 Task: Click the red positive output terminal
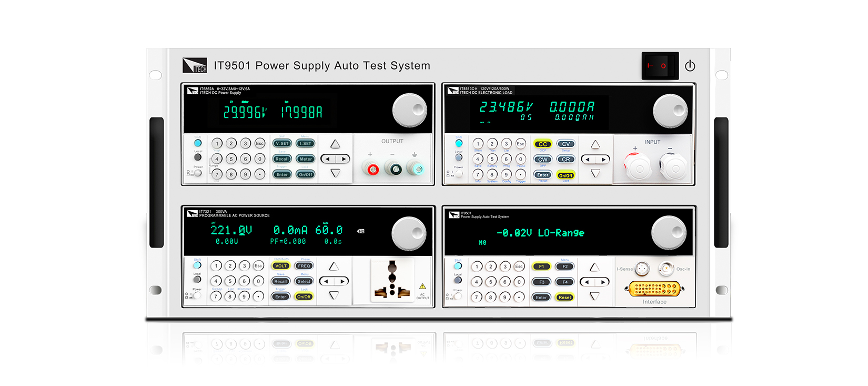coord(372,169)
